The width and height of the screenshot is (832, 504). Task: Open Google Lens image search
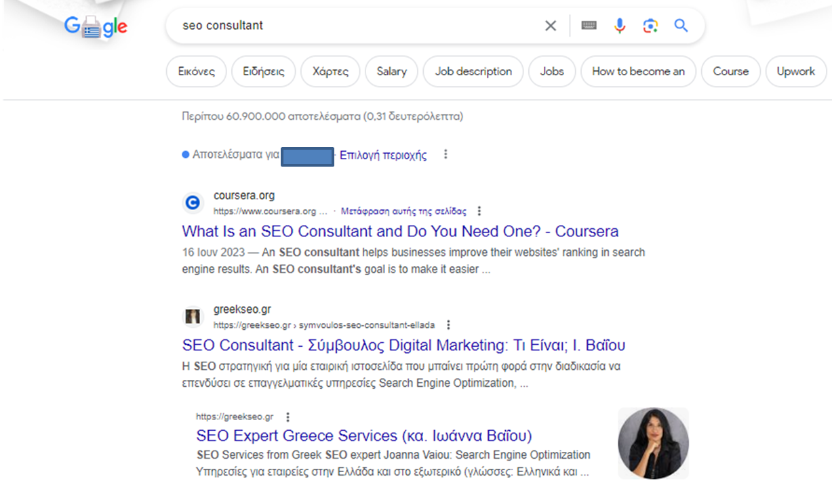tap(650, 26)
